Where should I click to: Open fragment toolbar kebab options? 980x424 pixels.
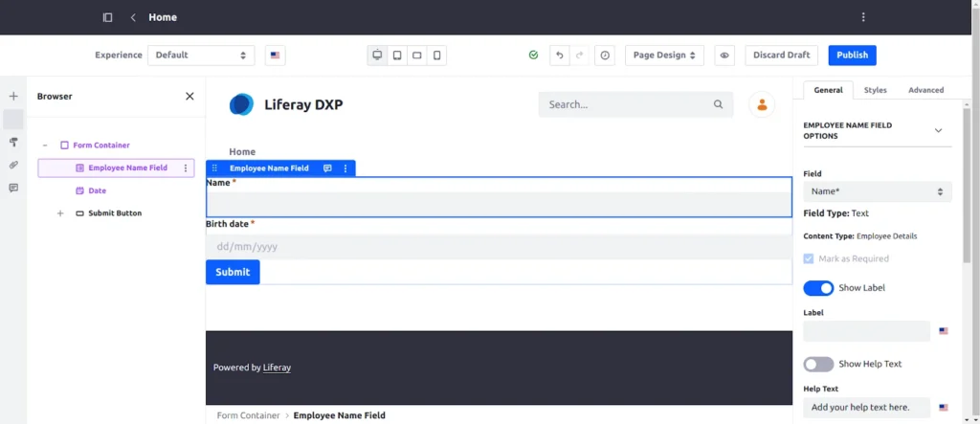345,168
